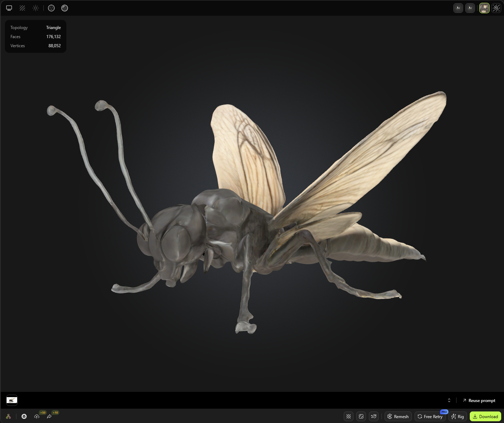Download the 3D model
504x423 pixels.
click(485, 416)
